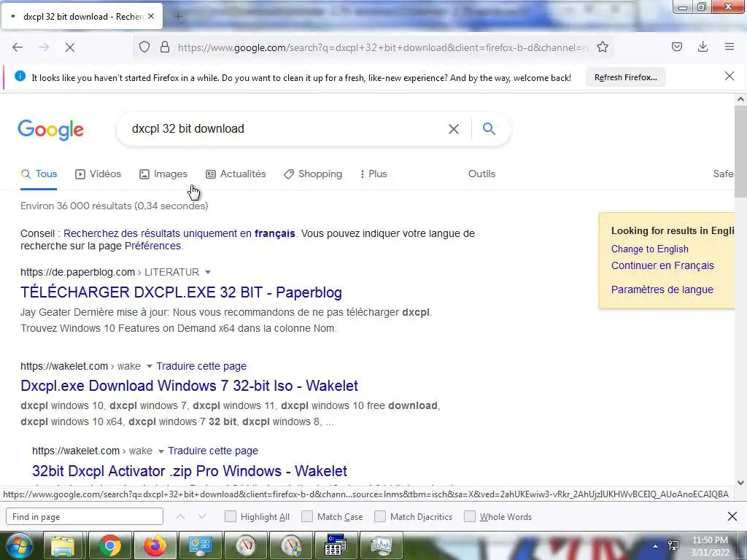The image size is (747, 560).
Task: Click the page scrollbar up arrow
Action: [x=740, y=99]
